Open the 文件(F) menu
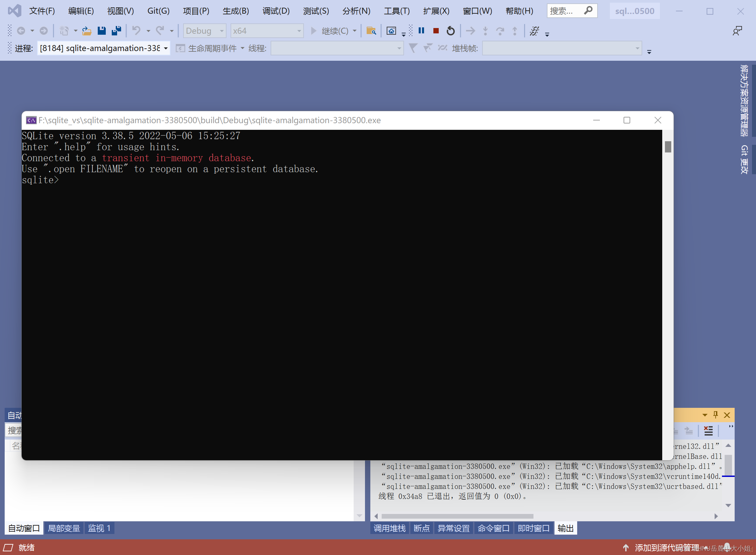 click(42, 11)
